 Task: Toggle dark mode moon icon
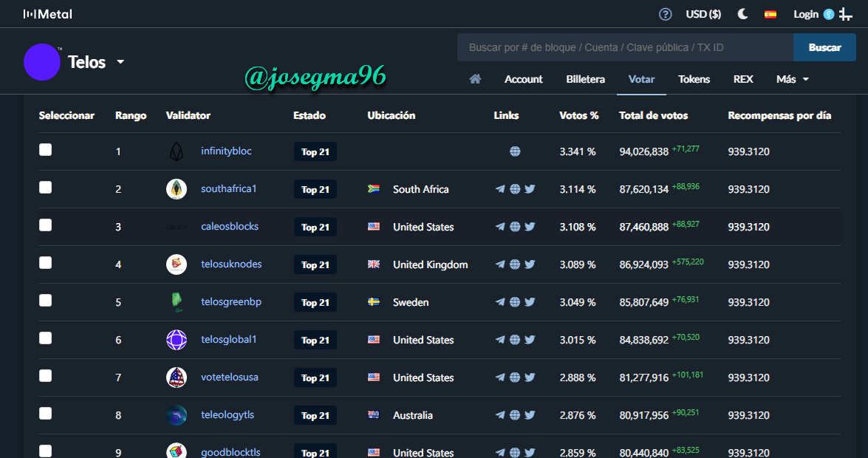pos(742,14)
